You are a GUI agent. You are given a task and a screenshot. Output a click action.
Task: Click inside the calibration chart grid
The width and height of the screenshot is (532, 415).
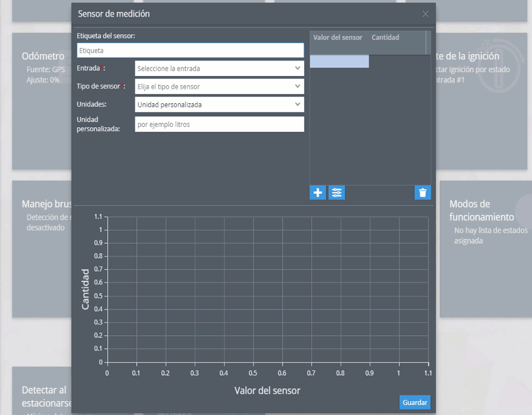pyautogui.click(x=267, y=289)
